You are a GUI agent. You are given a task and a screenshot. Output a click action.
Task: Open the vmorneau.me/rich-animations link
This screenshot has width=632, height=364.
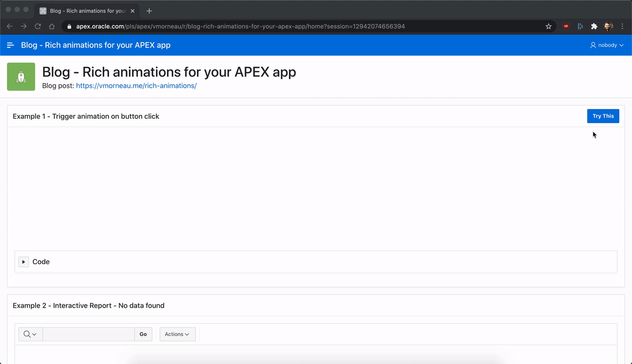[136, 86]
